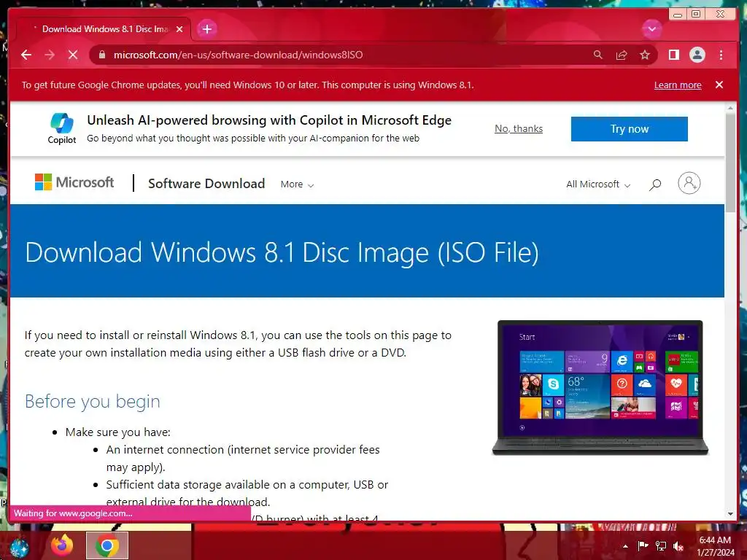Click the site lock icon in address bar

click(x=101, y=55)
